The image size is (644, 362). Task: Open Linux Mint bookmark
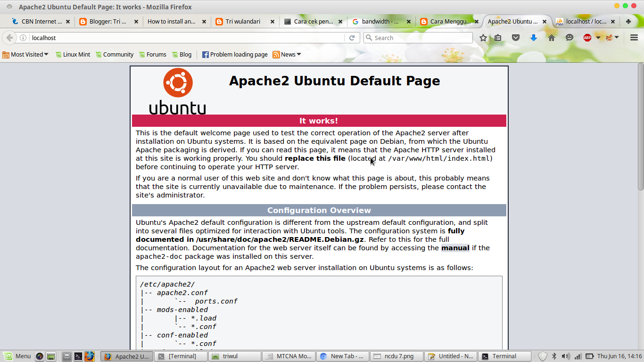73,55
